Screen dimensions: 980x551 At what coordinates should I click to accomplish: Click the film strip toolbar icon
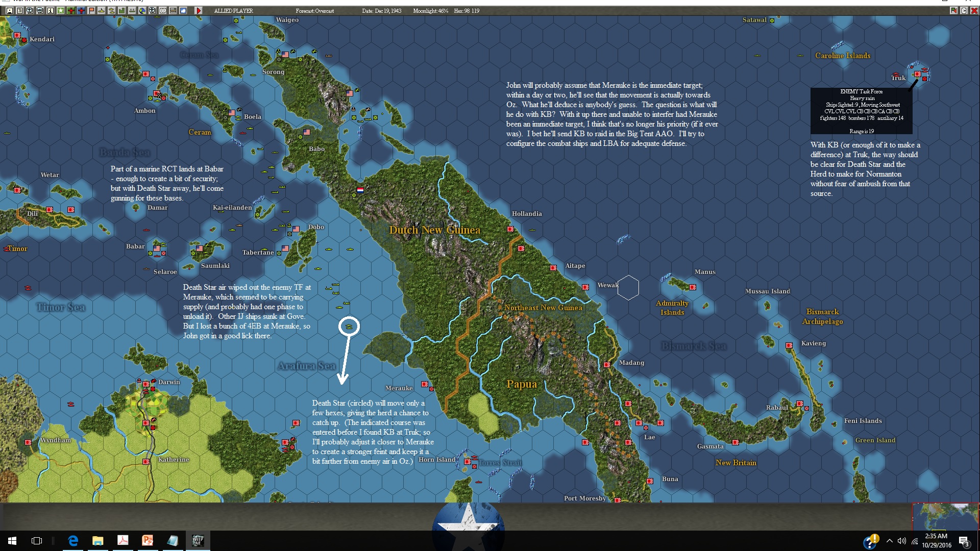[x=173, y=10]
